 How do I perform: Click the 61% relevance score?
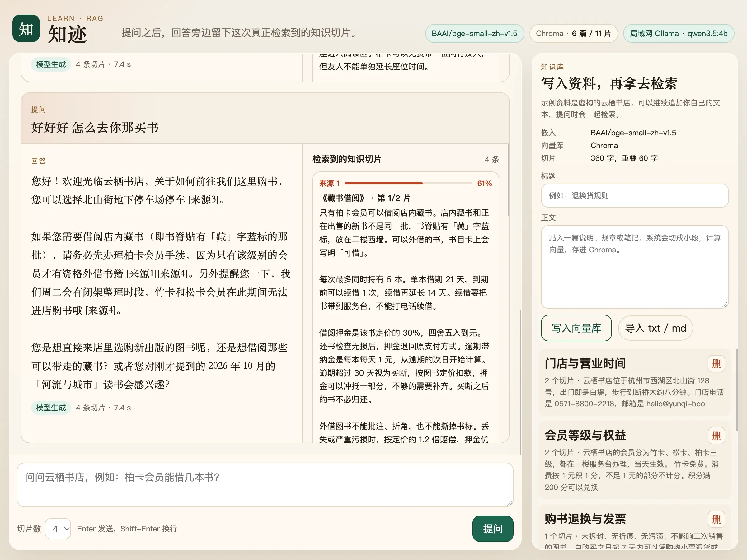[484, 183]
